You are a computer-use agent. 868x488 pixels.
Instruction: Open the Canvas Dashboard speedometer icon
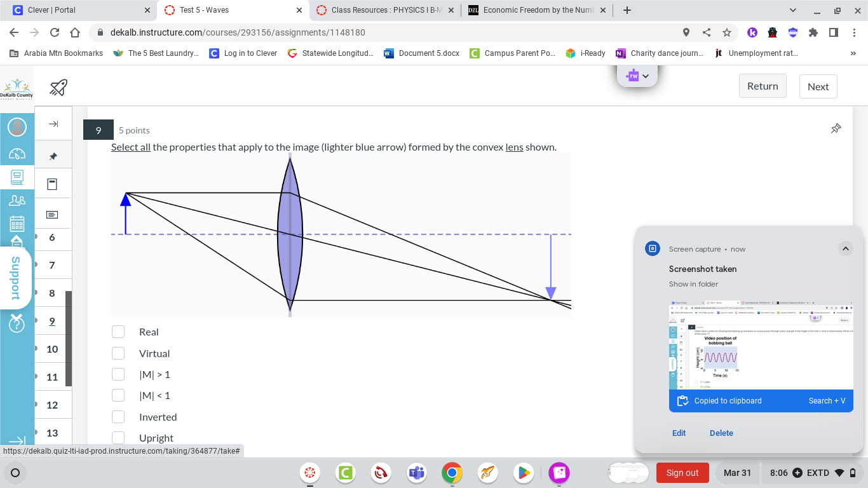[17, 154]
